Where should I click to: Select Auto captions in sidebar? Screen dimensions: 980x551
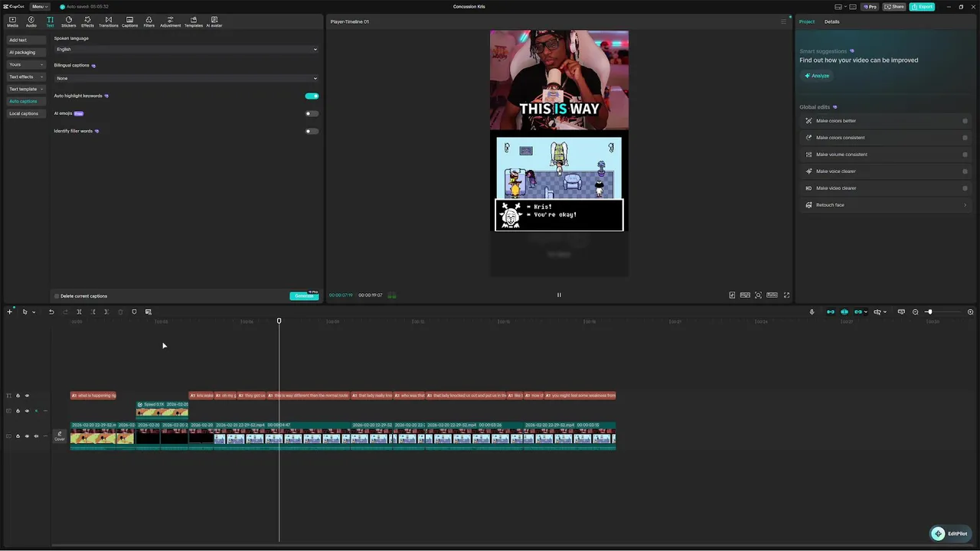pos(27,102)
